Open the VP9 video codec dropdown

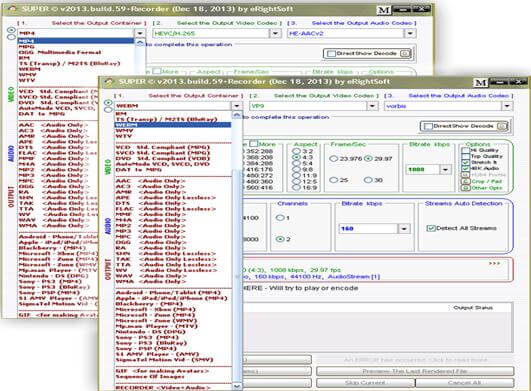pyautogui.click(x=372, y=106)
